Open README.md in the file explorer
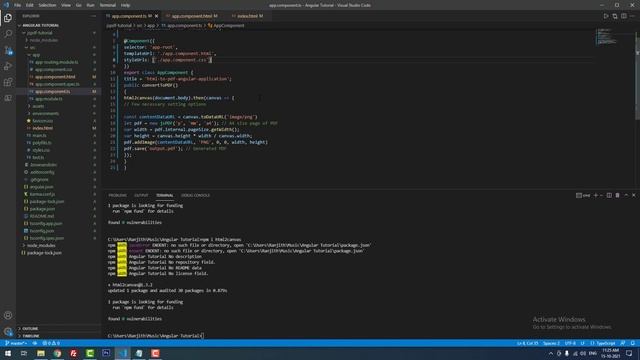This screenshot has height=360, width=640. point(42,216)
